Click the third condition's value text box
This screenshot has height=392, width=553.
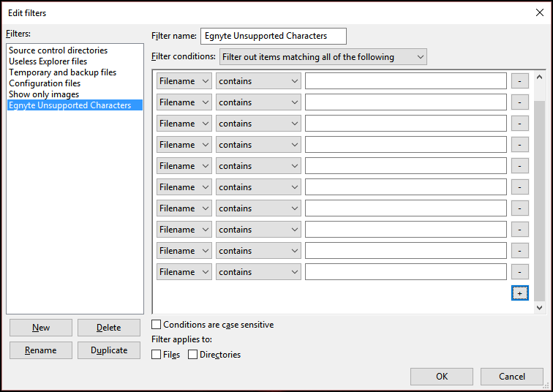click(x=405, y=124)
